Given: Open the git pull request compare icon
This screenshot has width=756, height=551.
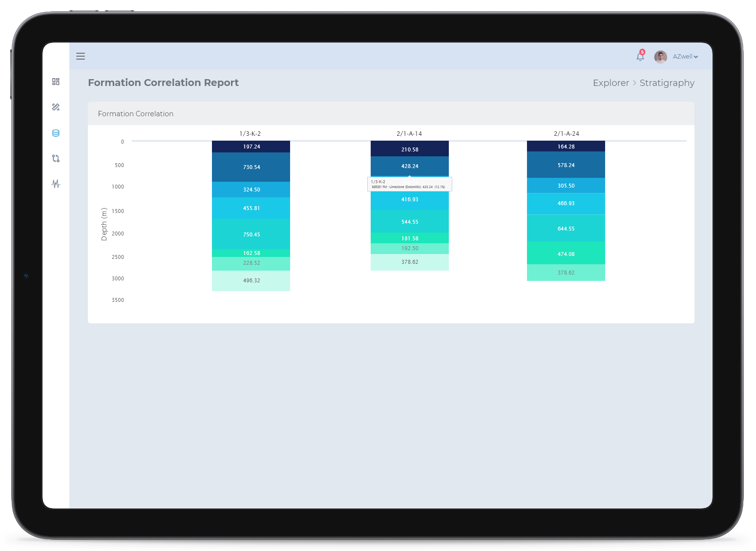Looking at the screenshot, I should [x=56, y=158].
